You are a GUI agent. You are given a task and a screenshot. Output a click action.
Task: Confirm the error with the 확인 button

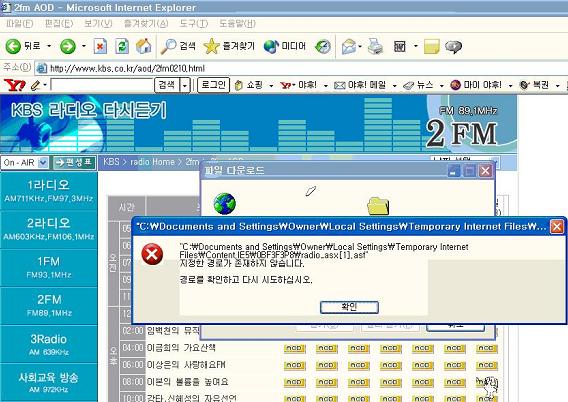pyautogui.click(x=349, y=307)
